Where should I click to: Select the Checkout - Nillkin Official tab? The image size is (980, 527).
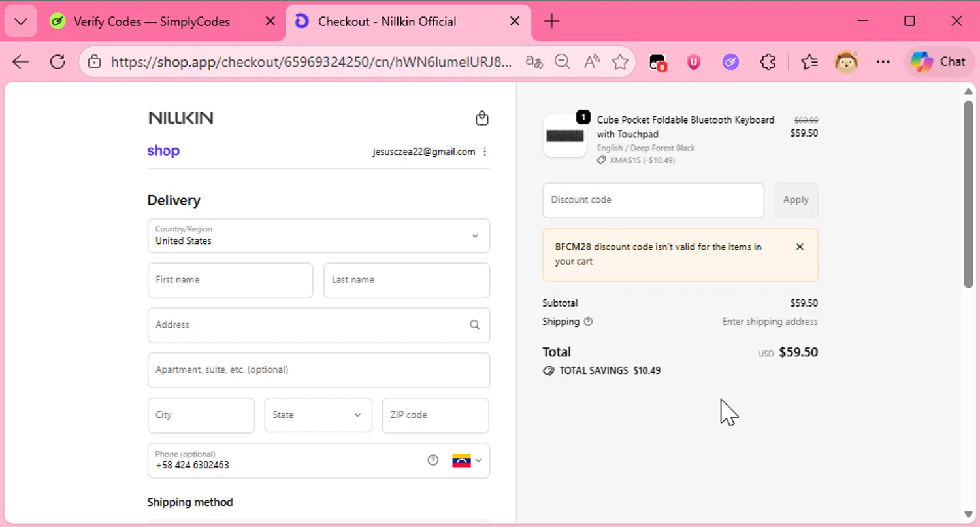(387, 22)
